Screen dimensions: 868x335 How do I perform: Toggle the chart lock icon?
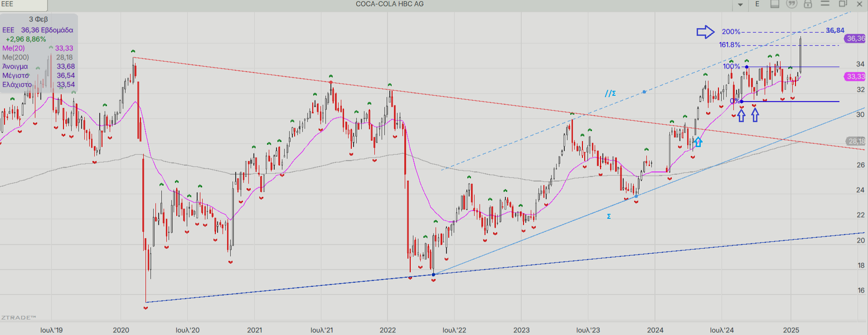[808, 4]
